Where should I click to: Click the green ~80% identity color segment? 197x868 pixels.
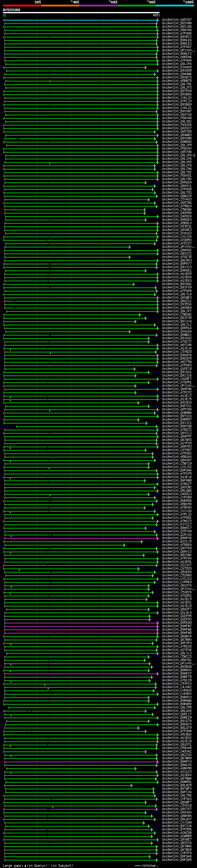click(137, 6)
